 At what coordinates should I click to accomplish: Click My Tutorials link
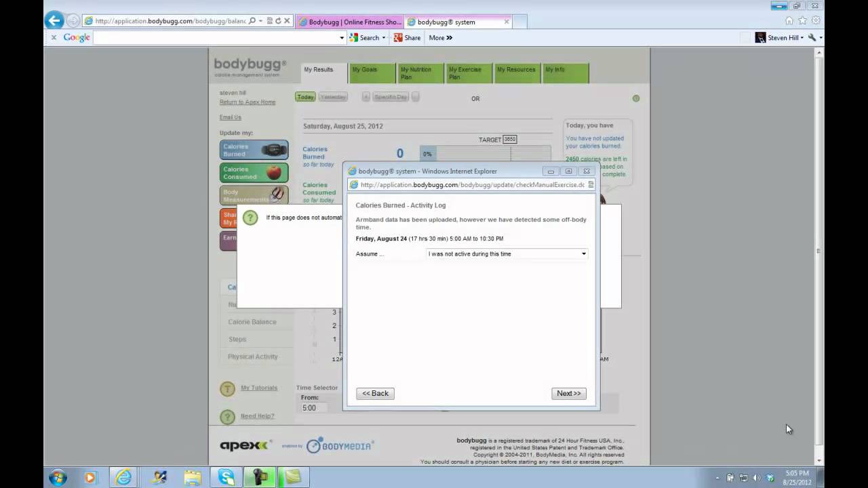[259, 388]
